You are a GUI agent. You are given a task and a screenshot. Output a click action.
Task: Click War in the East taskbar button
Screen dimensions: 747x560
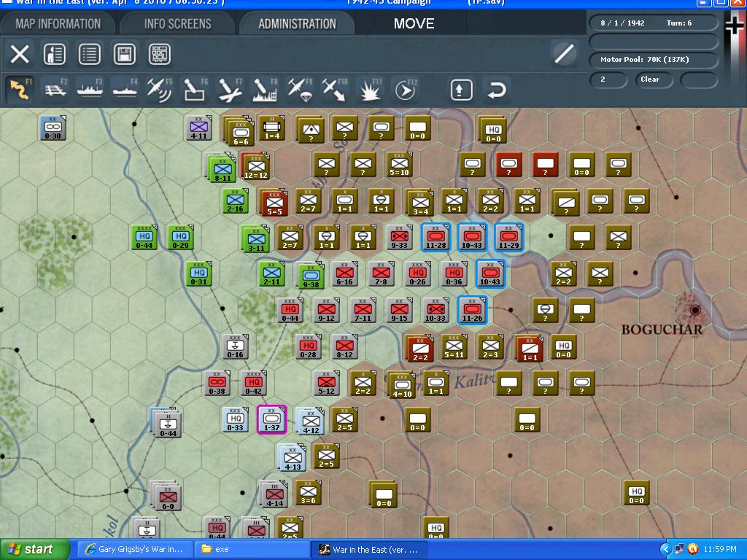pyautogui.click(x=370, y=550)
